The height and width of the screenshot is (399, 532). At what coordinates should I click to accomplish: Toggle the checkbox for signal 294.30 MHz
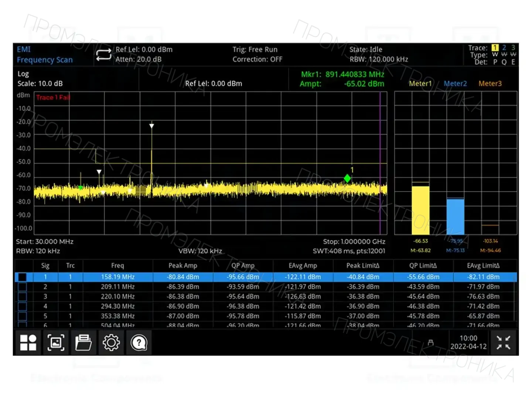23,306
